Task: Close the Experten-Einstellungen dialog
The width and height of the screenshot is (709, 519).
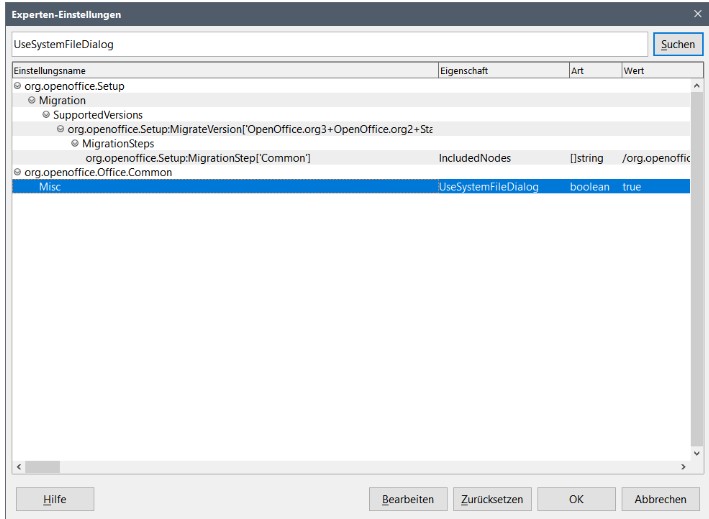Action: tap(697, 14)
